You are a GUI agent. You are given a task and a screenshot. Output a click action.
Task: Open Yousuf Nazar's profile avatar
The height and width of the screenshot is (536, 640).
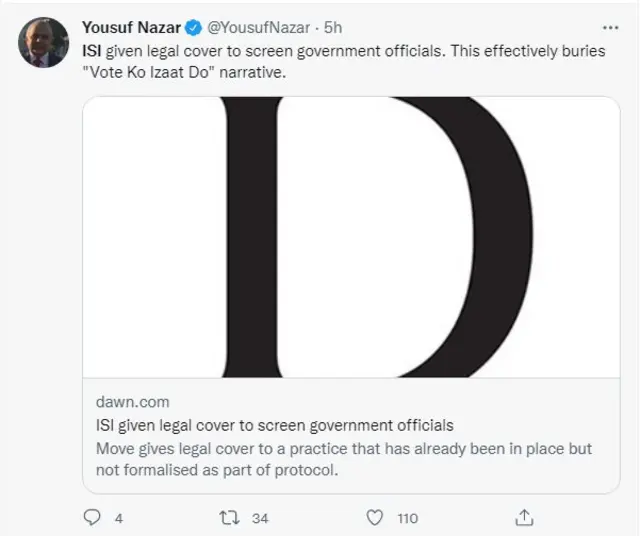(x=44, y=42)
